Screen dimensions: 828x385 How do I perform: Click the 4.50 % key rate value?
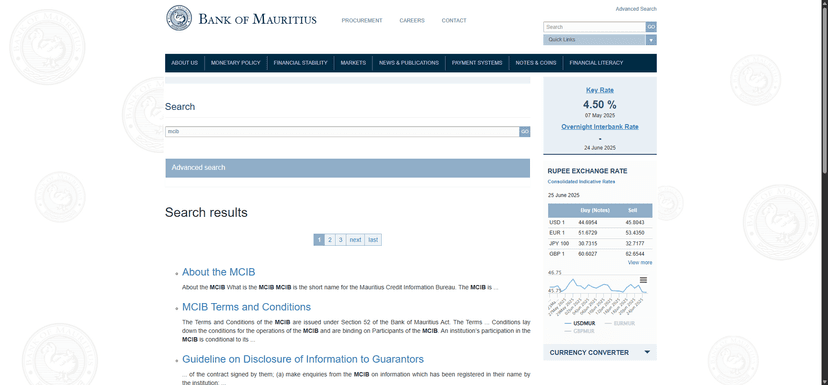600,105
